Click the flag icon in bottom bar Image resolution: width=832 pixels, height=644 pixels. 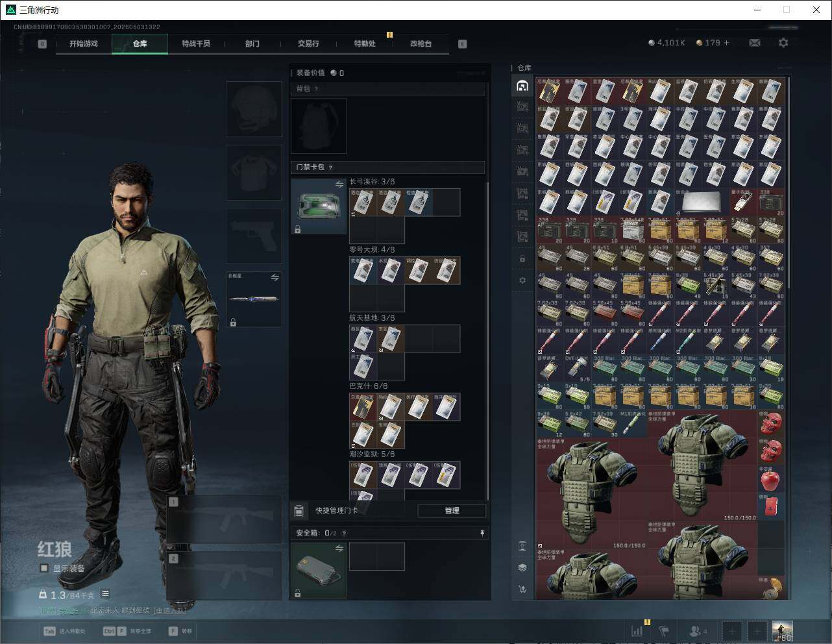[x=664, y=630]
